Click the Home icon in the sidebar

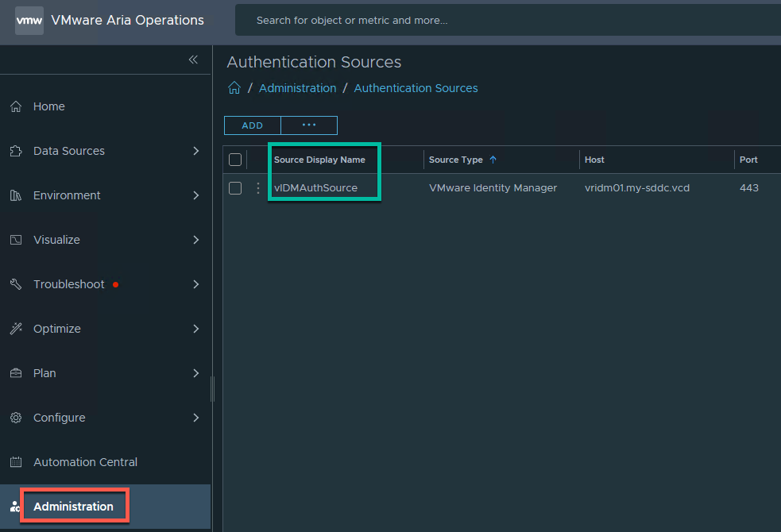(x=16, y=106)
